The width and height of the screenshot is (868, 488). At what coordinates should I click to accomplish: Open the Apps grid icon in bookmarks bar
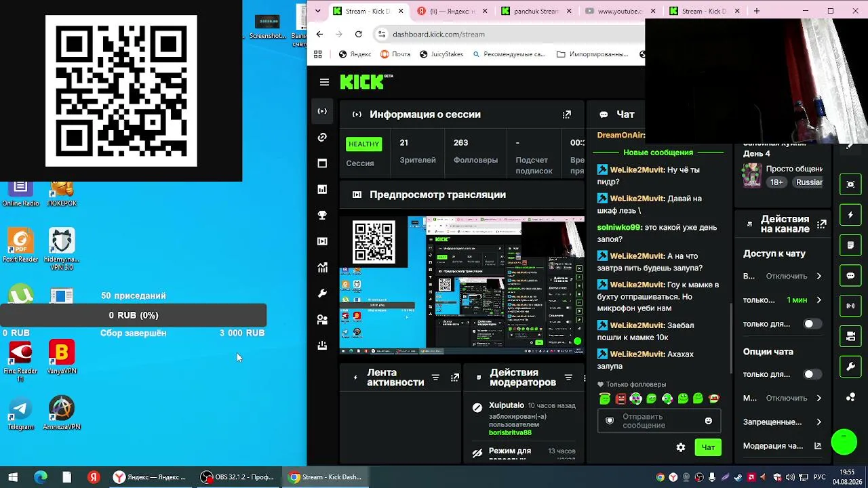click(317, 54)
